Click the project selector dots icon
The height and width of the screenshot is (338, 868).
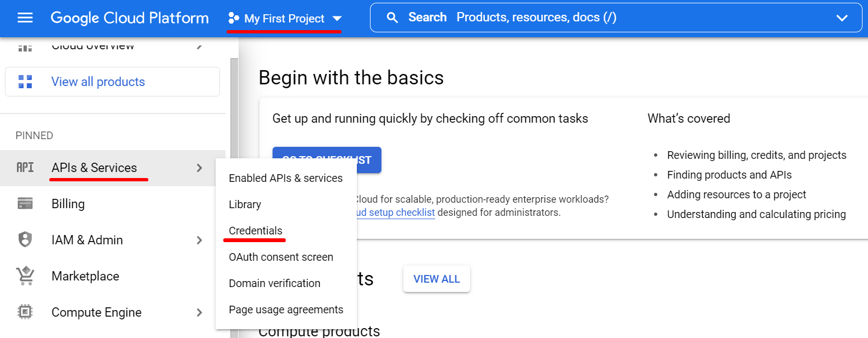(x=234, y=18)
